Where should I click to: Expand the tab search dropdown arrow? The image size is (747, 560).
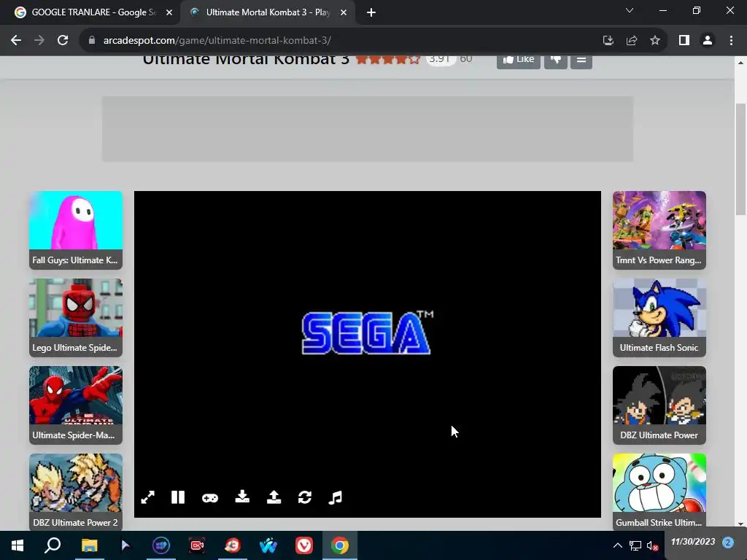pos(630,10)
